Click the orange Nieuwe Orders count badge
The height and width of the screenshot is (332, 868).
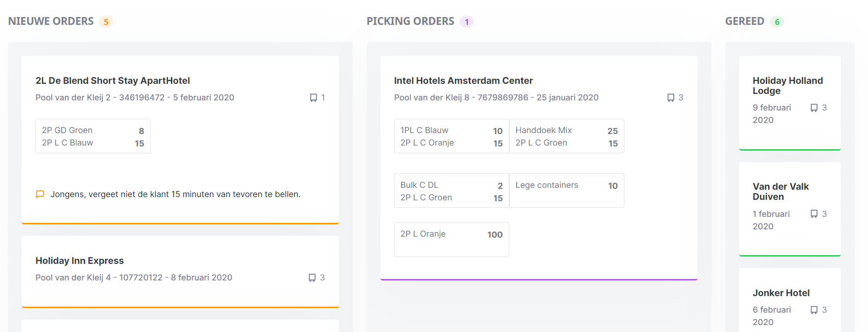106,22
